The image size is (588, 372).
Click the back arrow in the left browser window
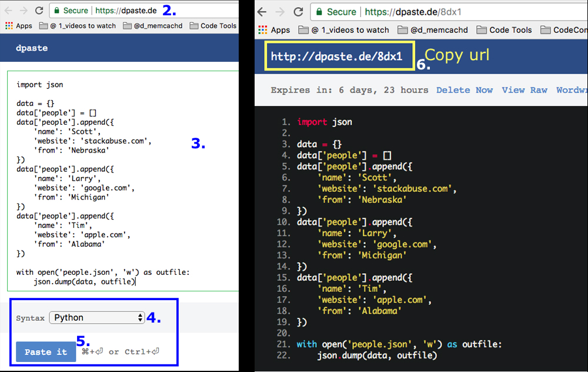(x=7, y=10)
